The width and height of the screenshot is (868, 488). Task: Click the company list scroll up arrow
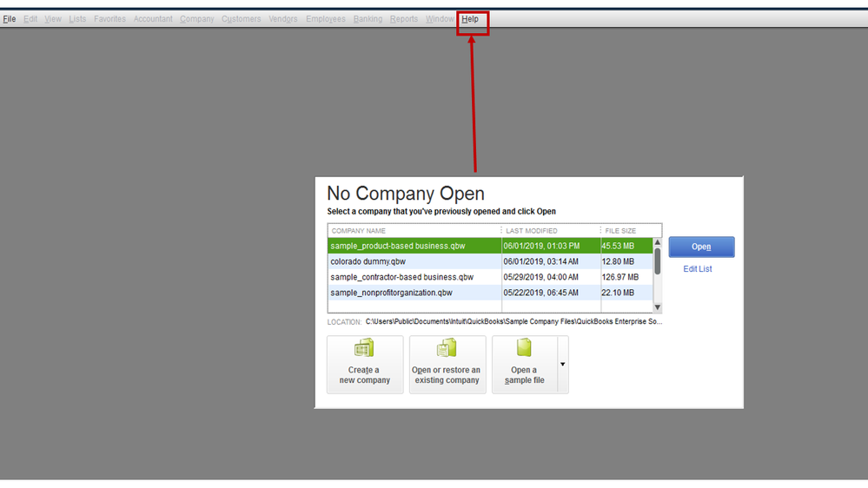658,242
